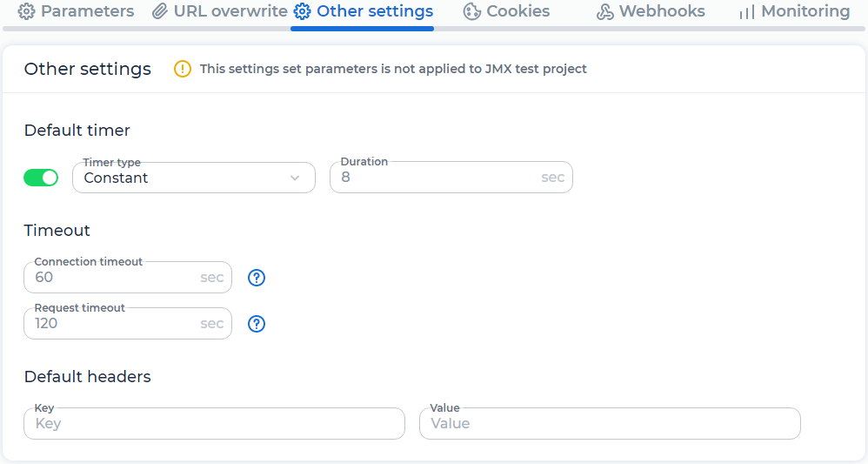Focus the Duration seconds field
Viewport: 868px width, 464px height.
(x=451, y=178)
